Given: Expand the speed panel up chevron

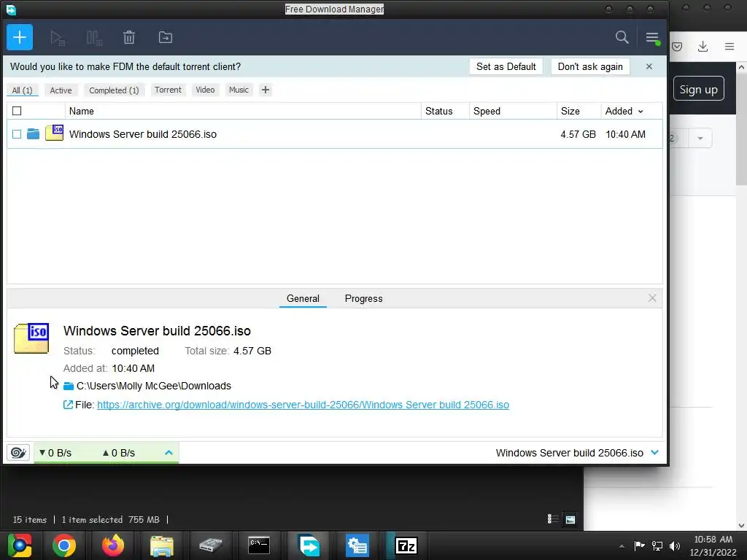Looking at the screenshot, I should pos(169,452).
